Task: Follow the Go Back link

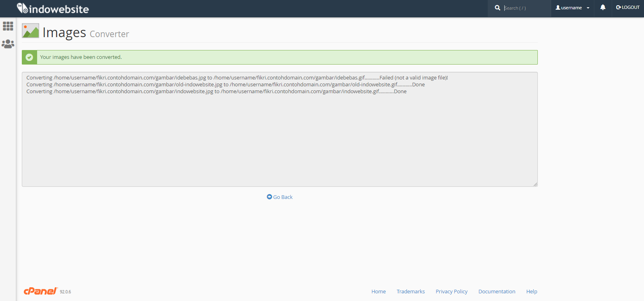Action: (280, 197)
